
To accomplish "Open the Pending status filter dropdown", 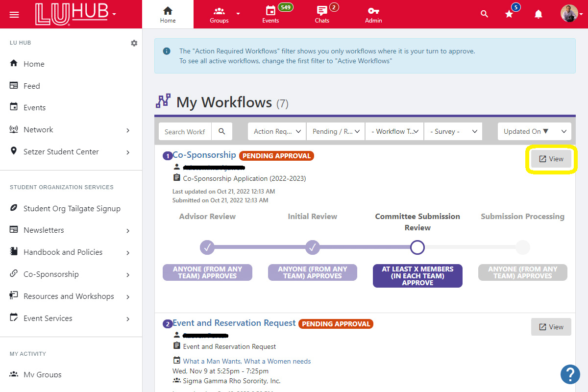I will click(336, 131).
